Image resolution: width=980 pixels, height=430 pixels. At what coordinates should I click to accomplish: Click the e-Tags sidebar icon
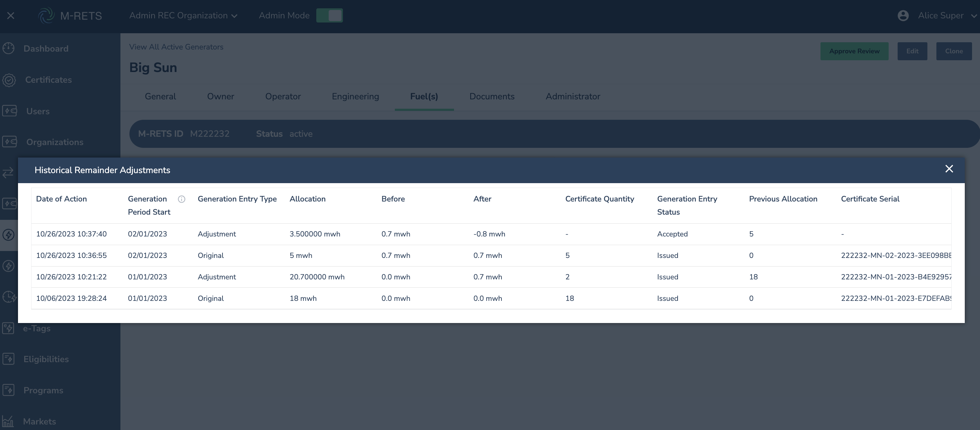click(x=8, y=328)
